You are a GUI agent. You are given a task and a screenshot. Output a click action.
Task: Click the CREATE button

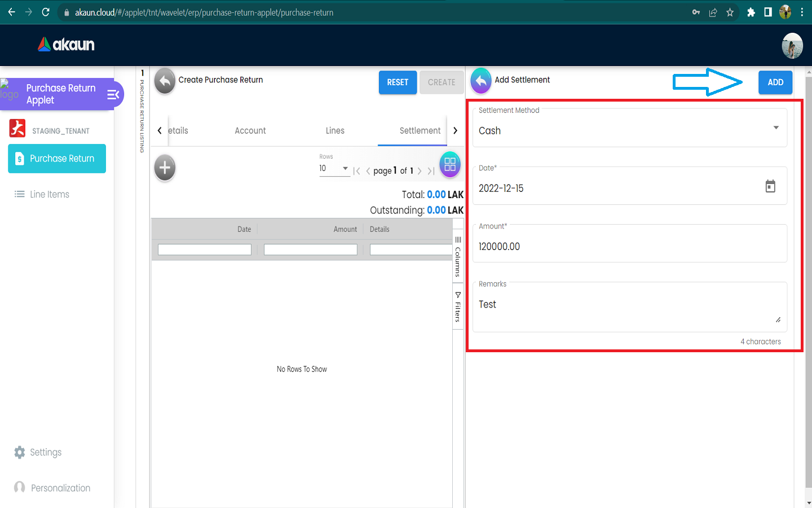442,82
